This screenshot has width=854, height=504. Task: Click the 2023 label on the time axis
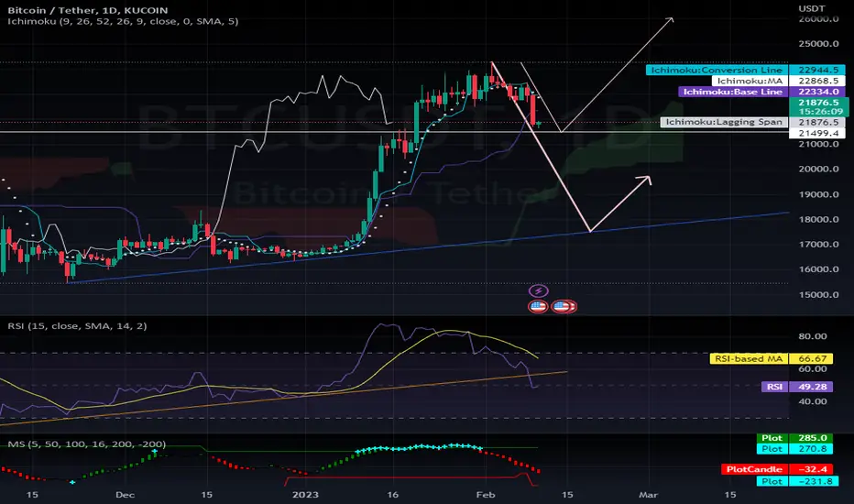pos(305,495)
